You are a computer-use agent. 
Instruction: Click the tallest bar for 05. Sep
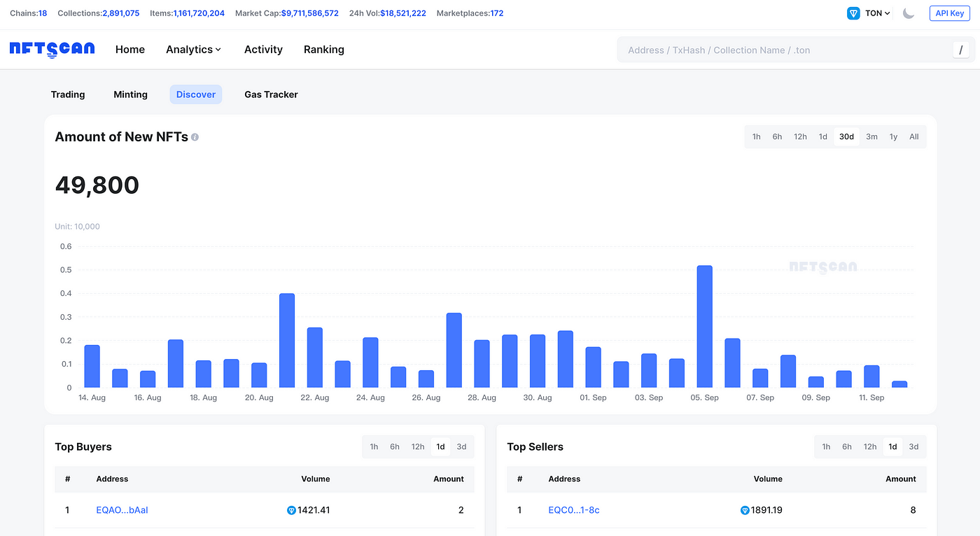coord(704,326)
